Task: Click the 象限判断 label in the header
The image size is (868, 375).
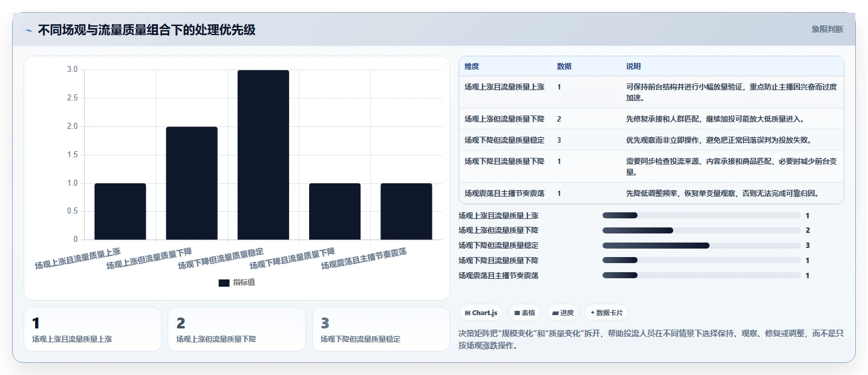Action: pyautogui.click(x=827, y=29)
